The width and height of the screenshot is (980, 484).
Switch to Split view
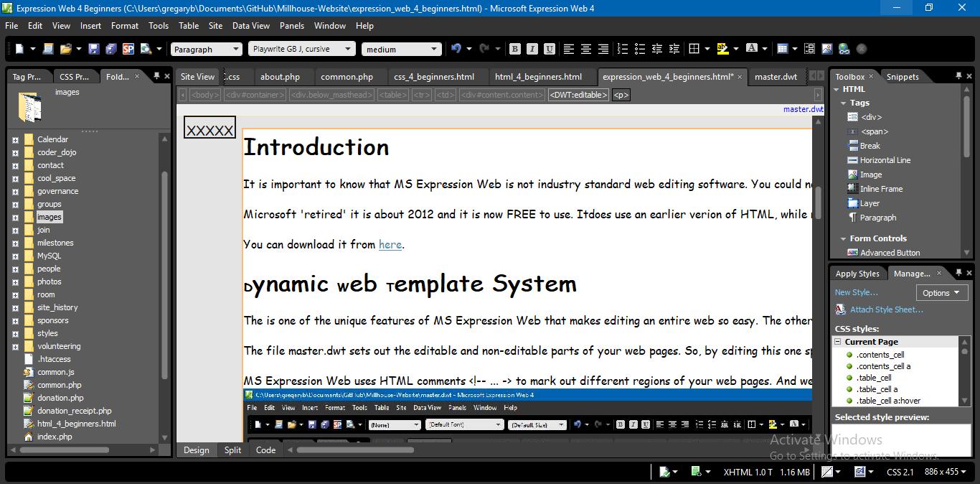(232, 450)
